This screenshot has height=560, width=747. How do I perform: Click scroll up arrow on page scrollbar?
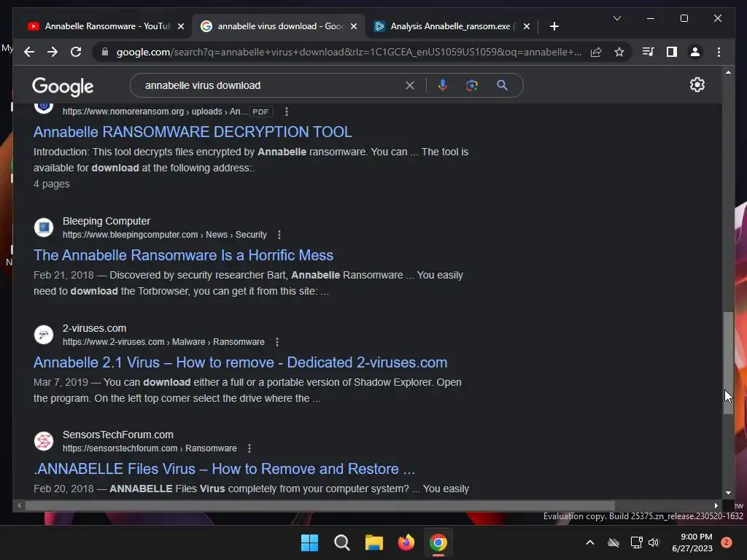(x=728, y=72)
